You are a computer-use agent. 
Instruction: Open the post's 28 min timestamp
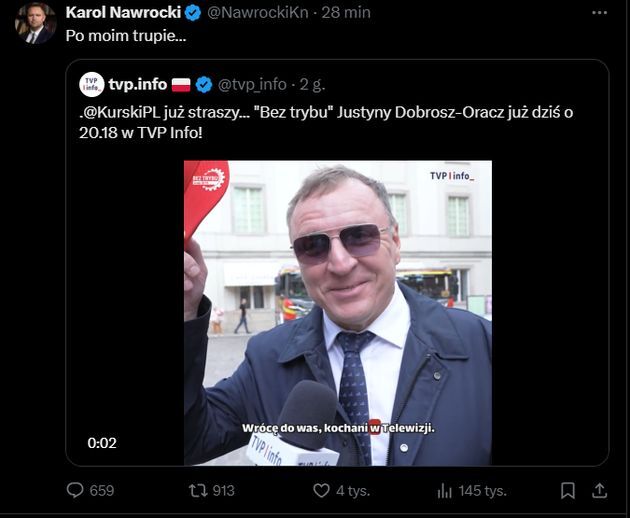click(x=349, y=12)
